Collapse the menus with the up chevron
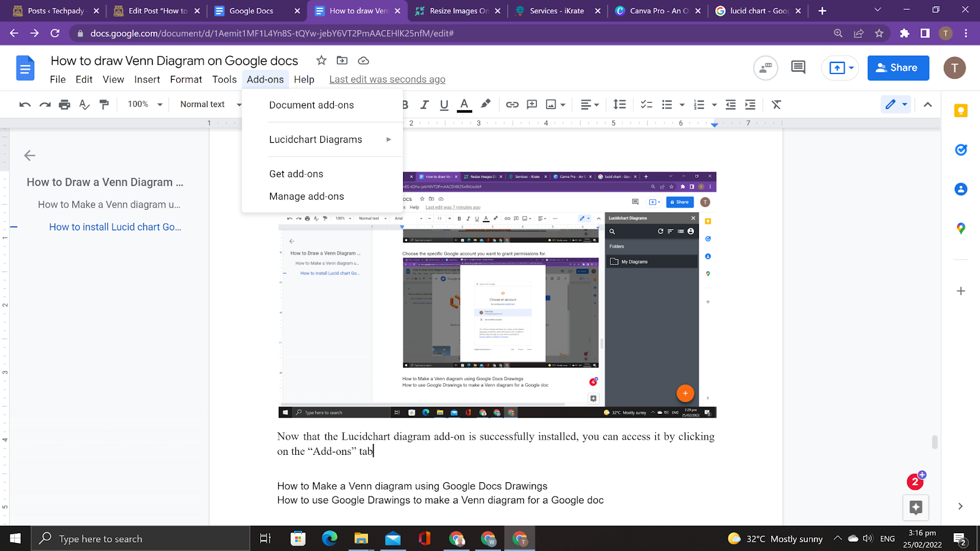This screenshot has width=980, height=551. coord(927,105)
